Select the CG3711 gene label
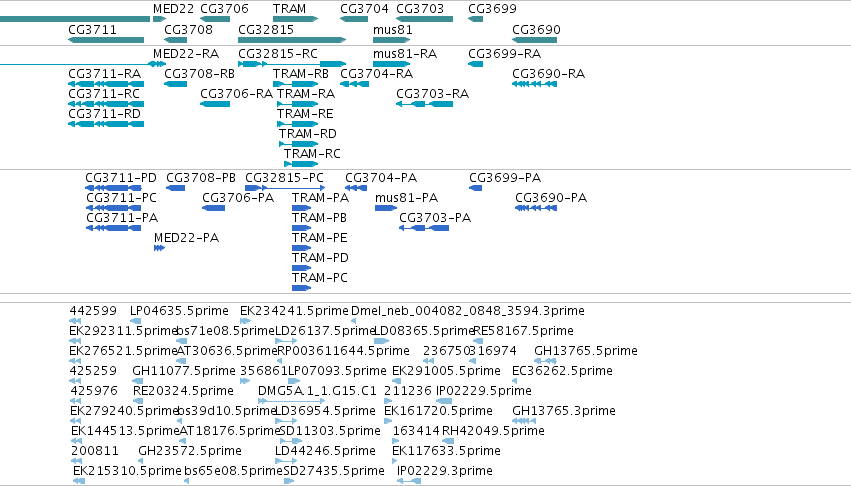This screenshot has width=851, height=486. coord(92,29)
